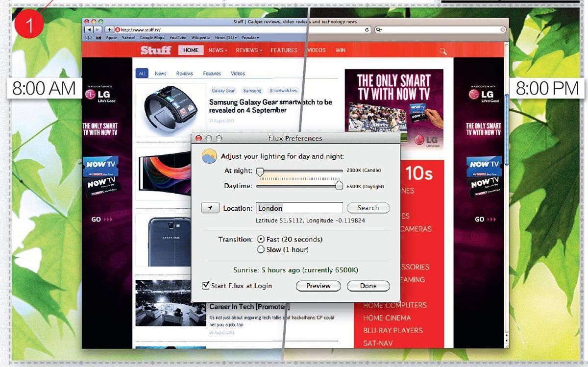The width and height of the screenshot is (588, 367).
Task: Click the Samsung tag
Action: 252,91
